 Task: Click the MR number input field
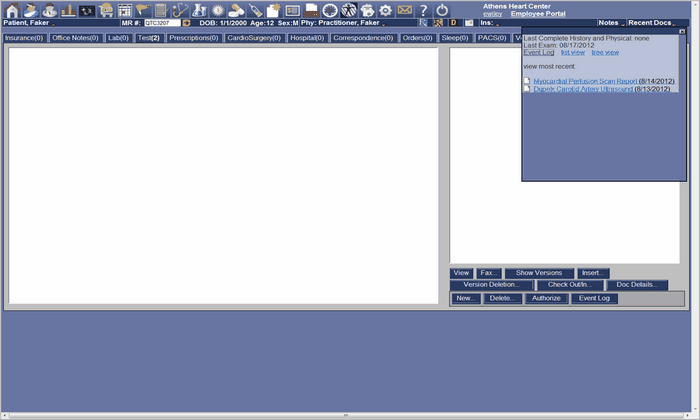pyautogui.click(x=161, y=22)
